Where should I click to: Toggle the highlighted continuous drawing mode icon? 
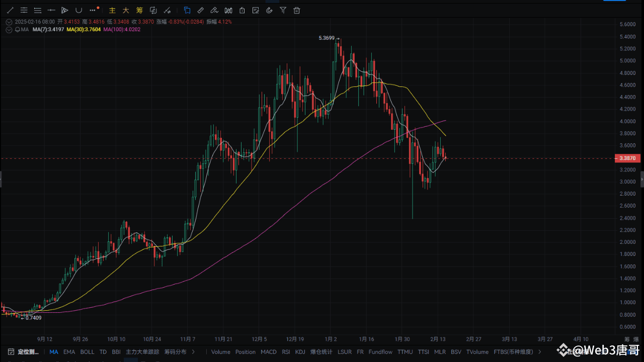[x=187, y=10]
